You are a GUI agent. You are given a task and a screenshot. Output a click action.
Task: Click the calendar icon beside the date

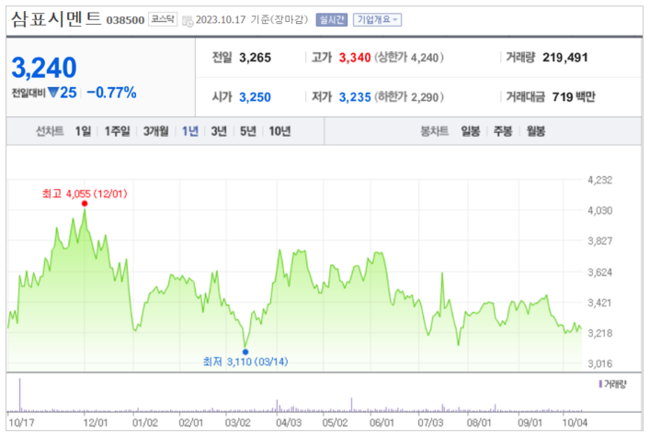tap(188, 19)
